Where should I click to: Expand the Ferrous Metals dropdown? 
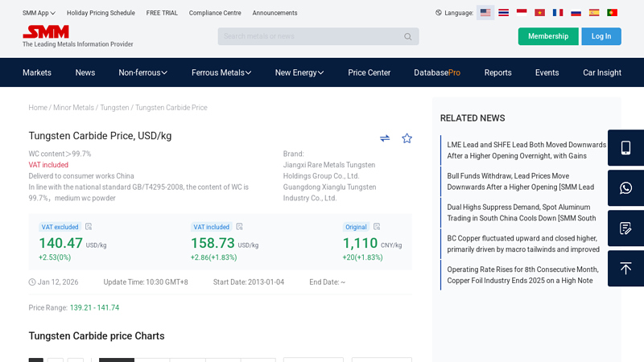tap(221, 72)
